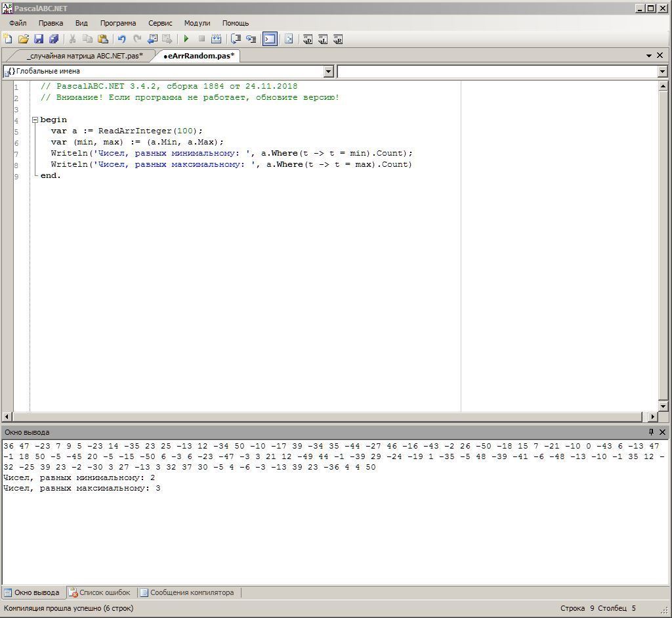672x618 pixels.
Task: Save the current file with floppy icon
Action: 38,39
